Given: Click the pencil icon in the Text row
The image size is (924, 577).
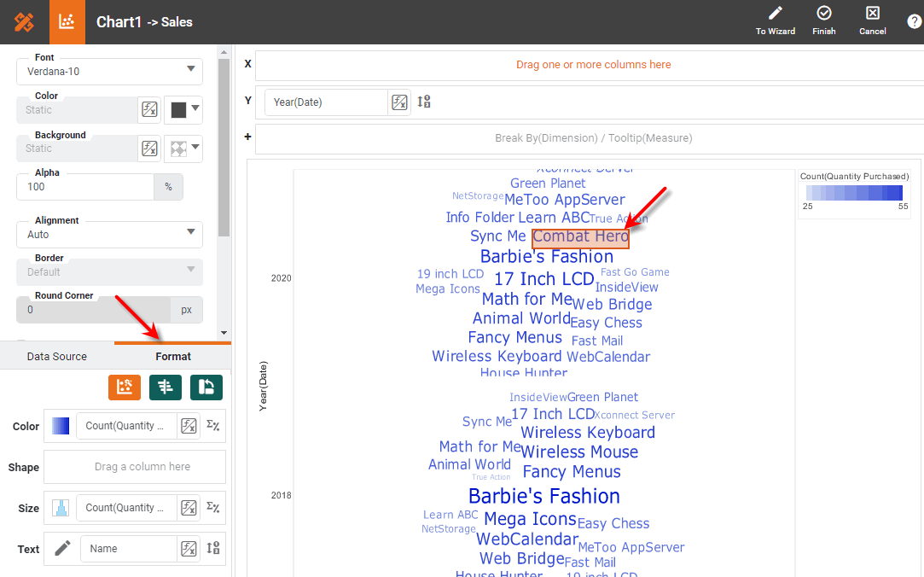Looking at the screenshot, I should 61,548.
